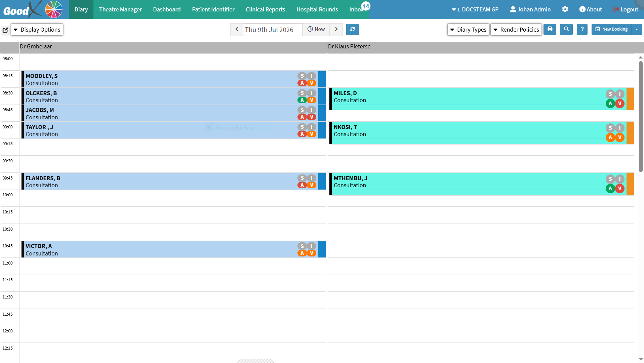The height and width of the screenshot is (363, 644).
Task: Click A status badge for OLCKERS, B
Action: click(302, 100)
